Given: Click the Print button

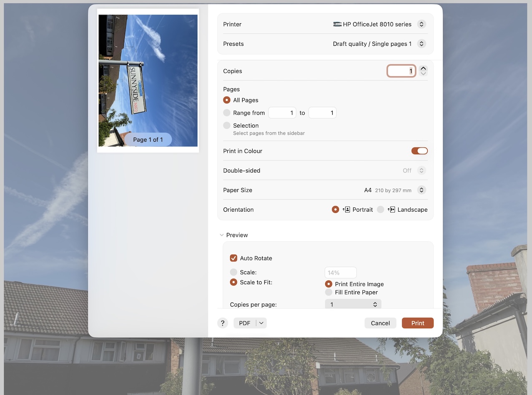Looking at the screenshot, I should 418,323.
